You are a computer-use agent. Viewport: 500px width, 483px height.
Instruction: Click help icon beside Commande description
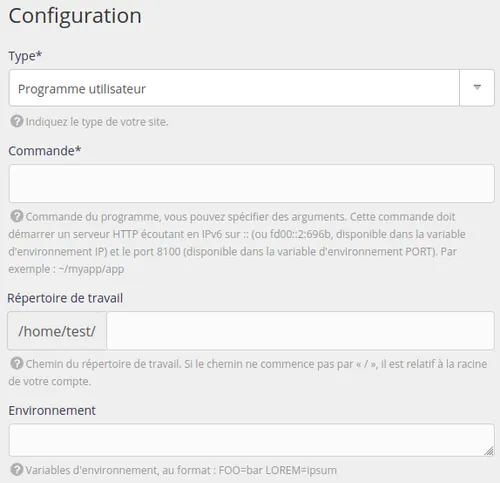tap(17, 216)
